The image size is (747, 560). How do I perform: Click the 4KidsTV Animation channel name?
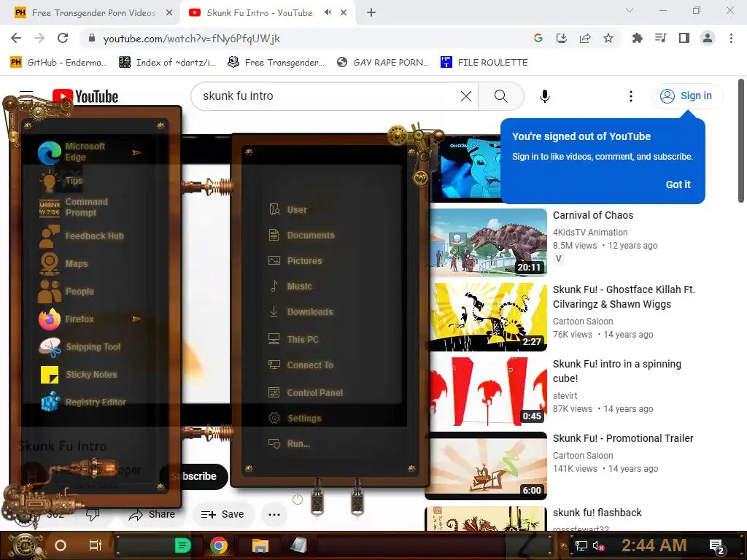click(x=589, y=232)
